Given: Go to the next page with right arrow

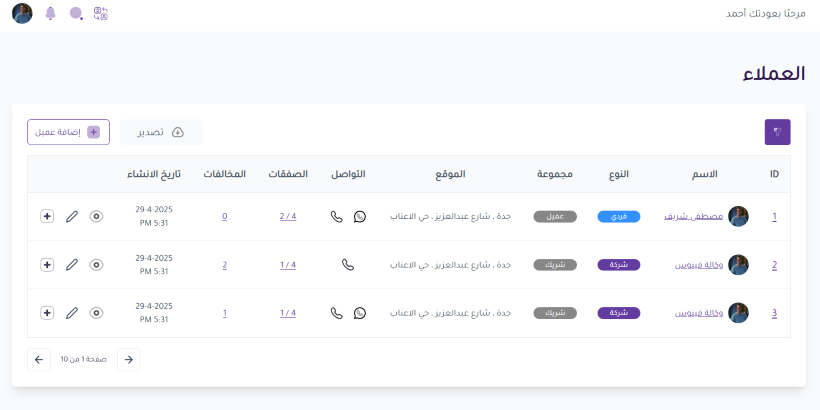Looking at the screenshot, I should pos(128,359).
